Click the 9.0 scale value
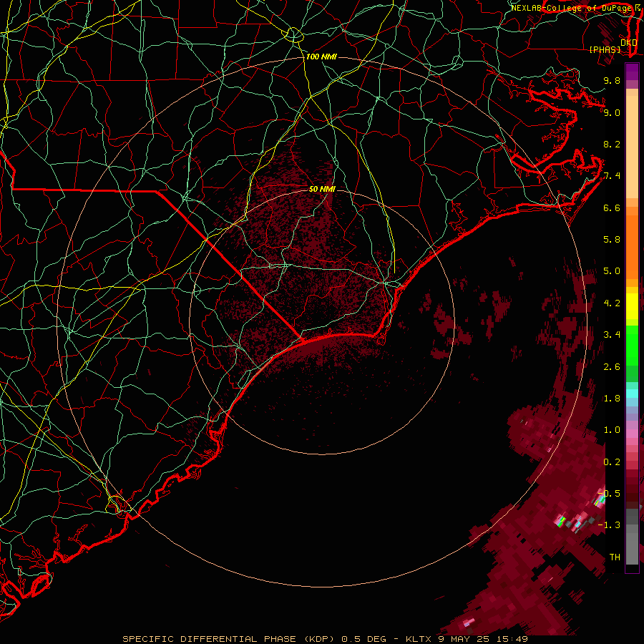 point(612,112)
